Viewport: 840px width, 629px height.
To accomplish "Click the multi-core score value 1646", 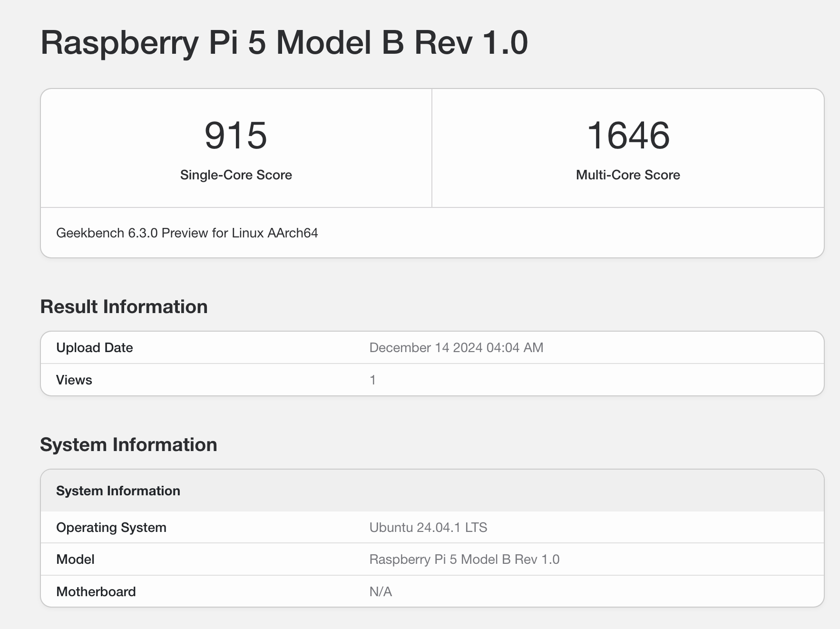I will [628, 136].
